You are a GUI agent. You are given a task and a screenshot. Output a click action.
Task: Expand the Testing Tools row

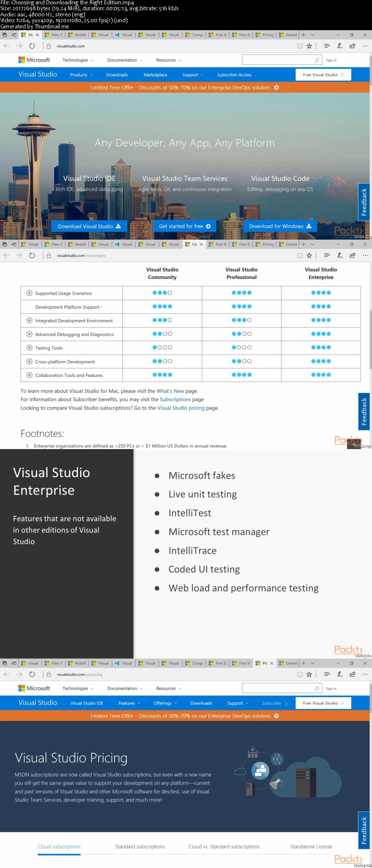click(29, 348)
